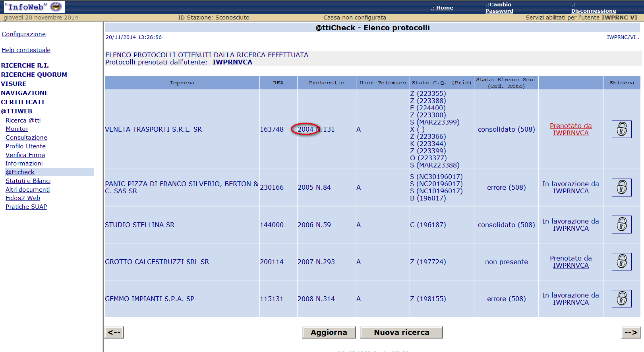This screenshot has width=644, height=352.
Task: Unlock the STUDIO STELLINA protocol padlock
Action: tap(621, 225)
